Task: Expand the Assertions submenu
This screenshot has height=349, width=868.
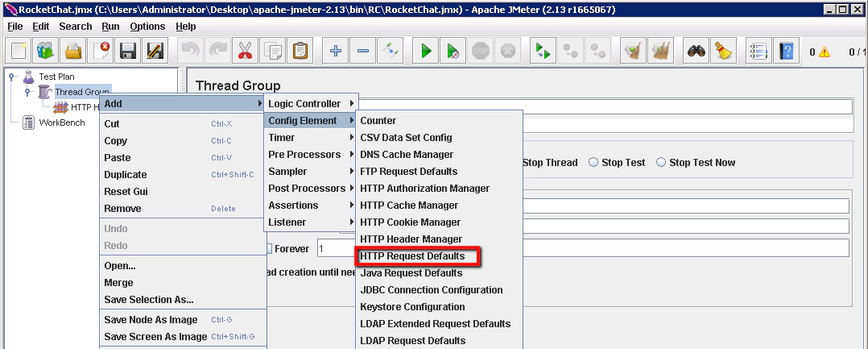Action: tap(311, 205)
